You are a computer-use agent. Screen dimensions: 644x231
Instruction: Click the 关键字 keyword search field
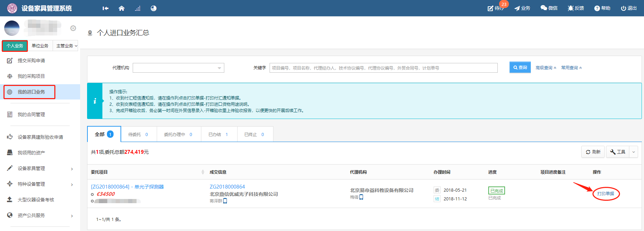pyautogui.click(x=383, y=68)
